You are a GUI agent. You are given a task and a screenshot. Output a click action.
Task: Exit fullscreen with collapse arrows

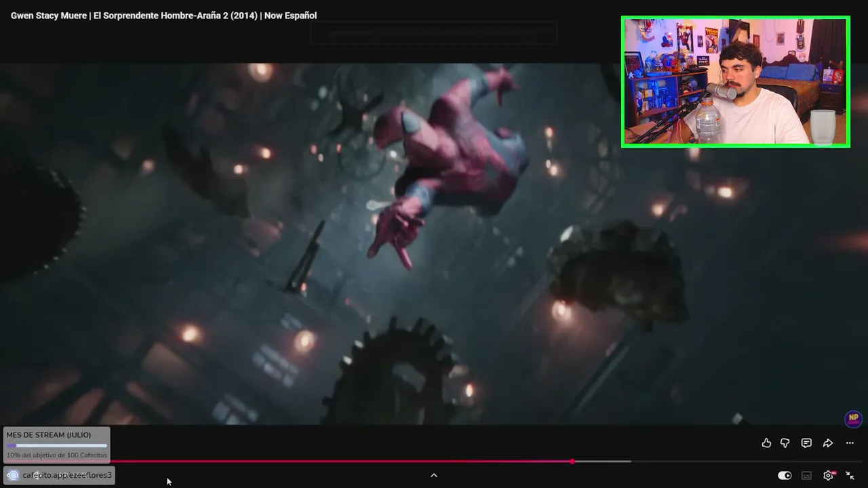(850, 476)
